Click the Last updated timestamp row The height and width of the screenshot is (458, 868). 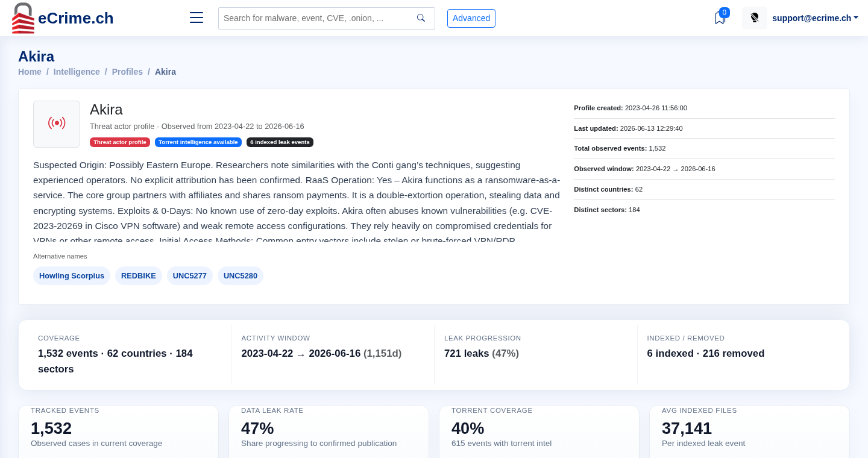[704, 128]
